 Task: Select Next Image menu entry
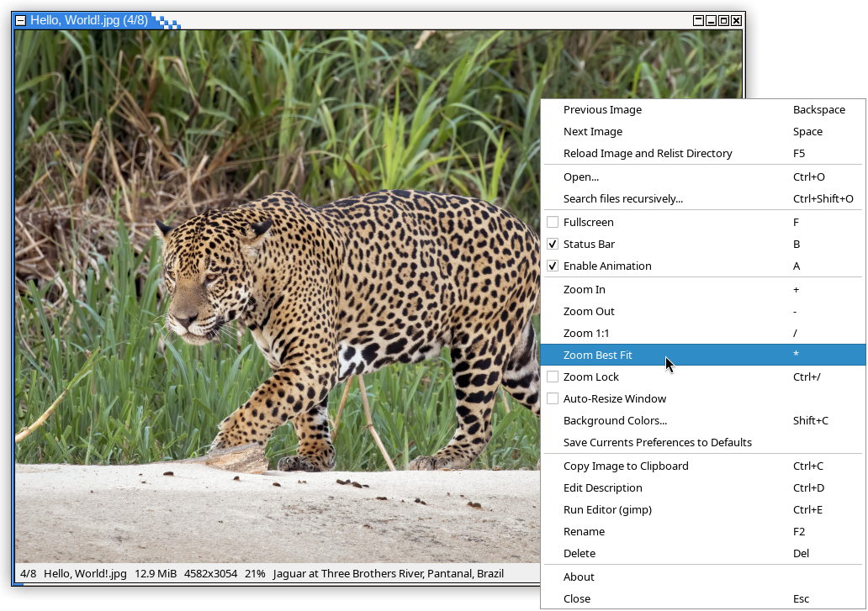(703, 132)
